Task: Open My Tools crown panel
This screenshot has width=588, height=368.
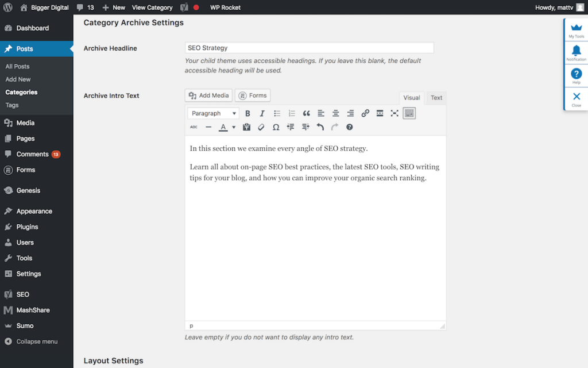Action: tap(577, 30)
